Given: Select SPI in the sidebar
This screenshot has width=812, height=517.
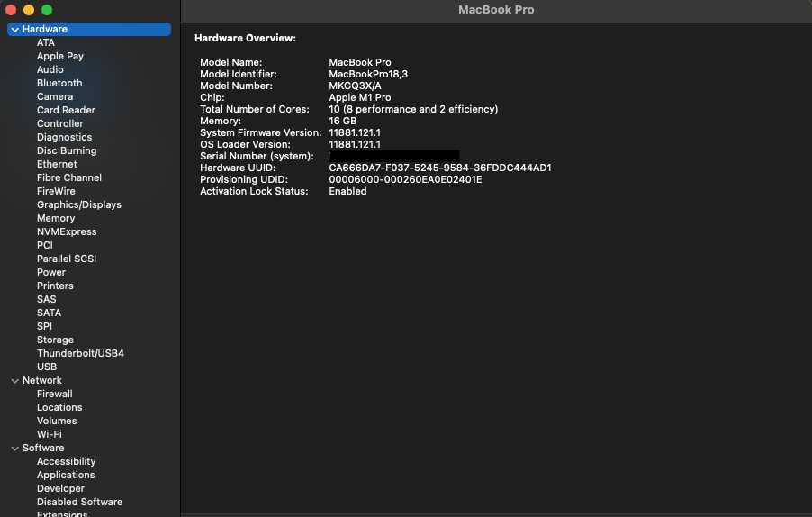Looking at the screenshot, I should (44, 326).
